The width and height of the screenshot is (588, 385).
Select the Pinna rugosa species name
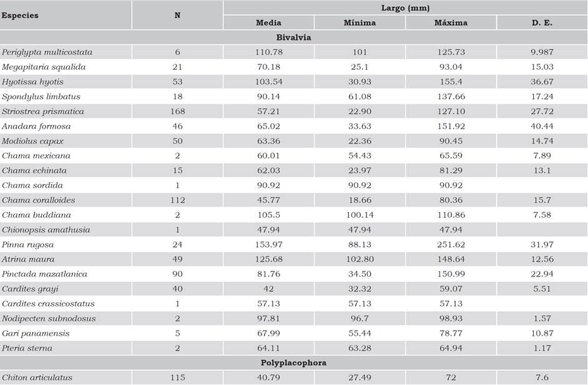[27, 244]
